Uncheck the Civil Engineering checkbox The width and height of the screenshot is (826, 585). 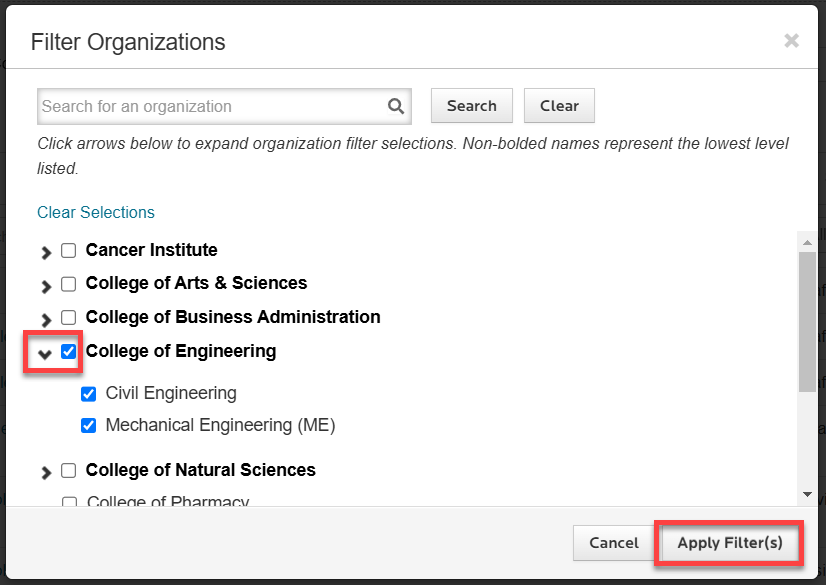click(88, 394)
